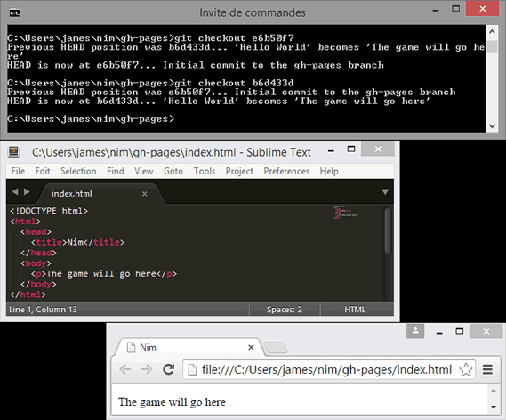Click Chrome page scroll up arrow
This screenshot has width=506, height=420.
click(x=494, y=390)
